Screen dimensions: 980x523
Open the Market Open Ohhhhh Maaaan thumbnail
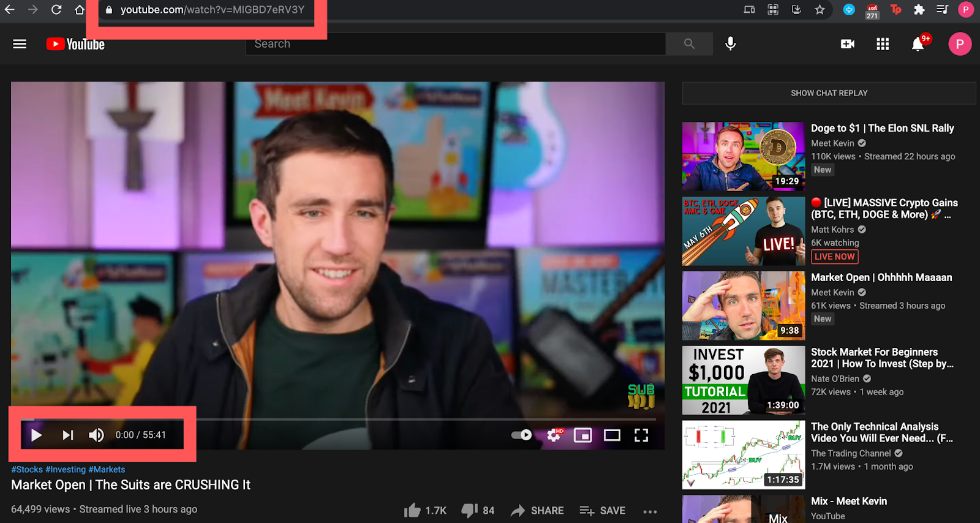coord(744,306)
